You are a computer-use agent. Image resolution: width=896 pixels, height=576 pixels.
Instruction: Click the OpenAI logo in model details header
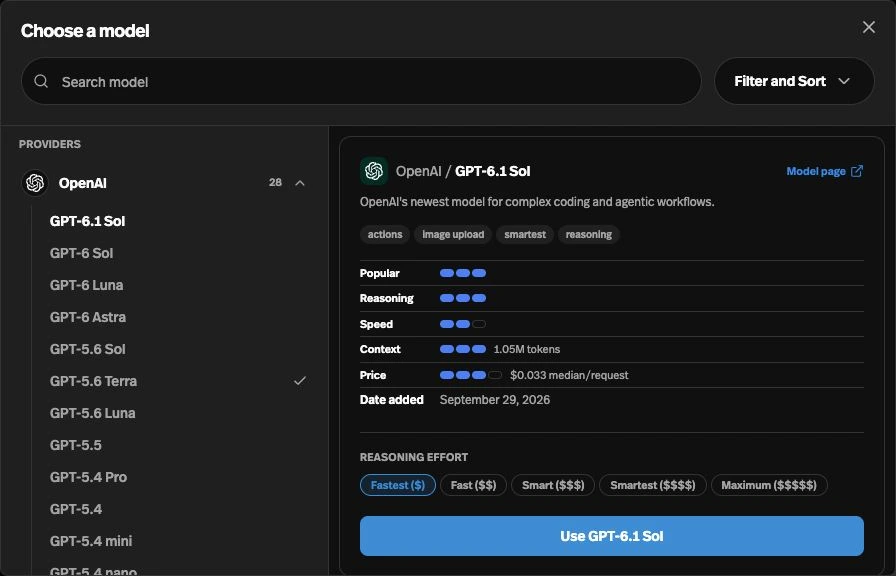click(x=374, y=171)
